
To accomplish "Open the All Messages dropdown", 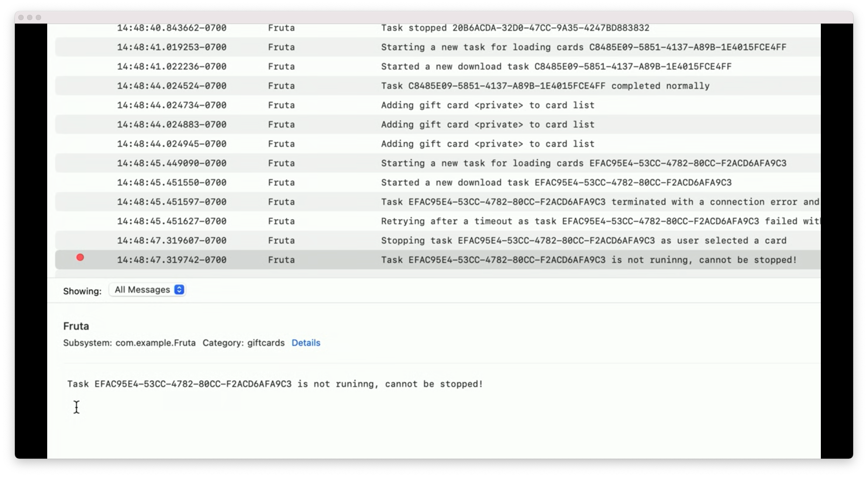I will tap(142, 290).
